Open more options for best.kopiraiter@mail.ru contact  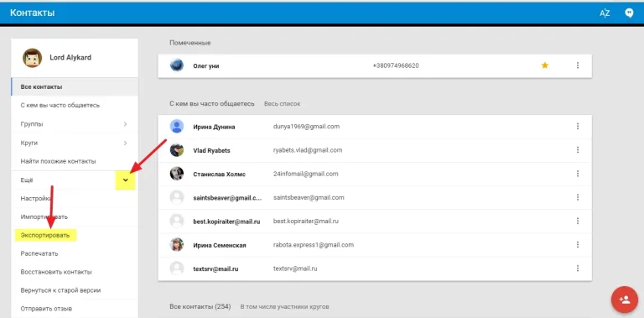click(x=578, y=221)
